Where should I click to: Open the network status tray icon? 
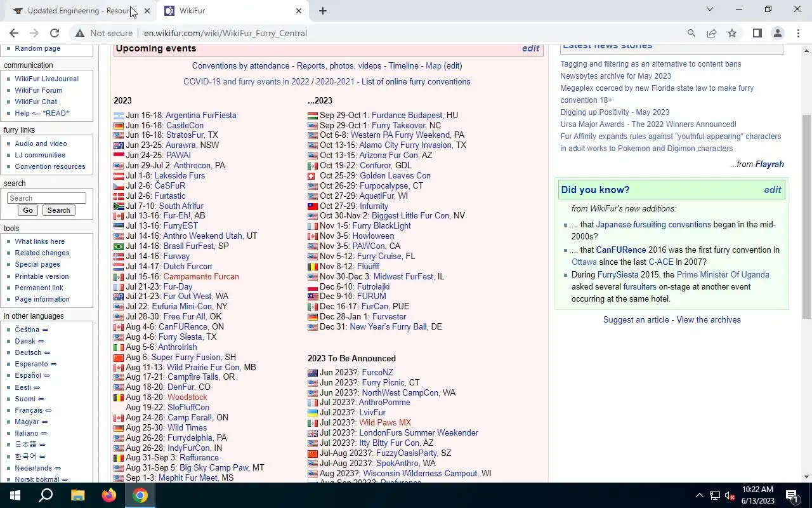[x=715, y=495]
